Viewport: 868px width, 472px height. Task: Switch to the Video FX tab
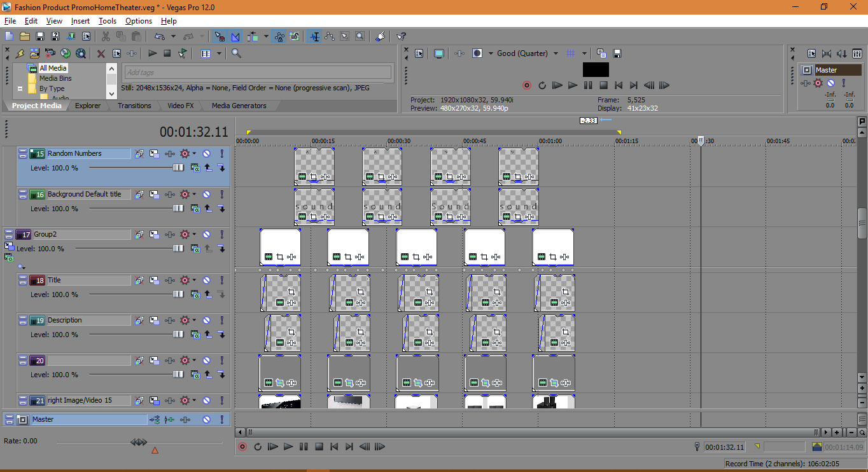point(180,106)
